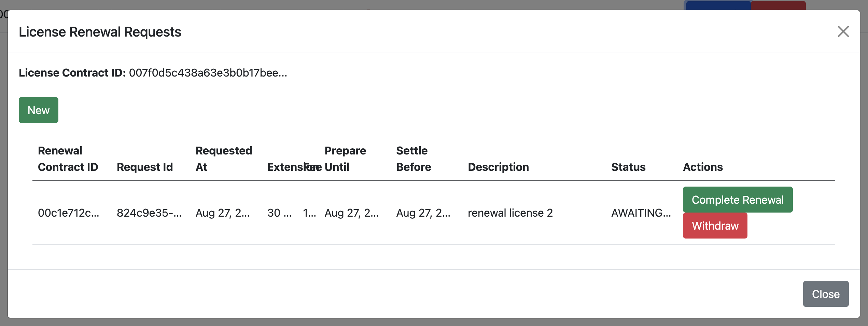Close the dialog with the X icon
This screenshot has height=326, width=868.
coord(843,31)
